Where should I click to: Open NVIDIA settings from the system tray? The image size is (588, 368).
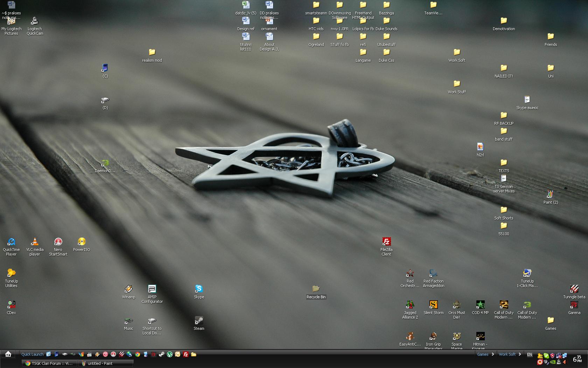pyautogui.click(x=553, y=362)
